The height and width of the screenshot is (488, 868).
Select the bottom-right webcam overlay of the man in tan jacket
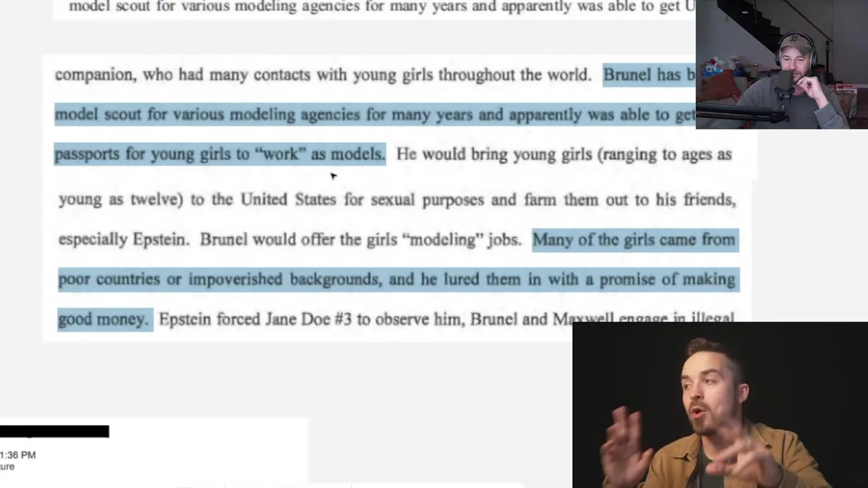click(719, 405)
